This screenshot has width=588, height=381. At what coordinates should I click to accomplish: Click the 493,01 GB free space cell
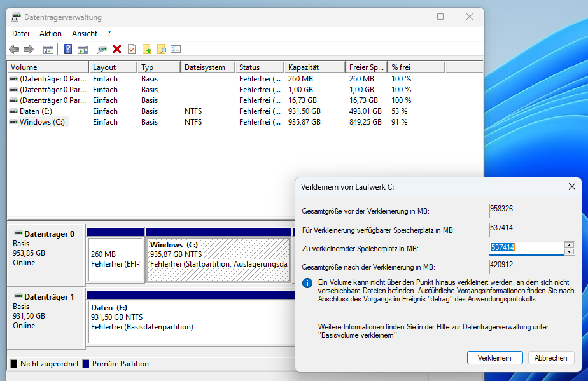pos(365,111)
